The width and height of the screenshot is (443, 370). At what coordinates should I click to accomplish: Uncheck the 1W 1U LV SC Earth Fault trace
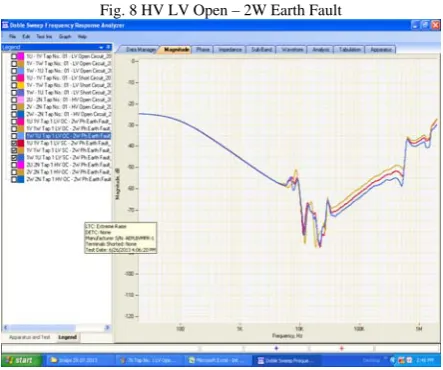(x=14, y=157)
